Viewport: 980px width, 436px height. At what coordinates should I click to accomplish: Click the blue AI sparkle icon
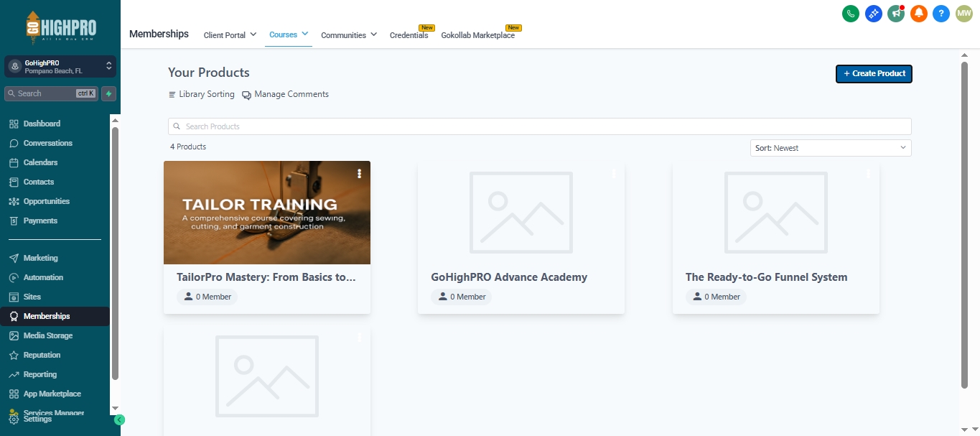point(873,13)
